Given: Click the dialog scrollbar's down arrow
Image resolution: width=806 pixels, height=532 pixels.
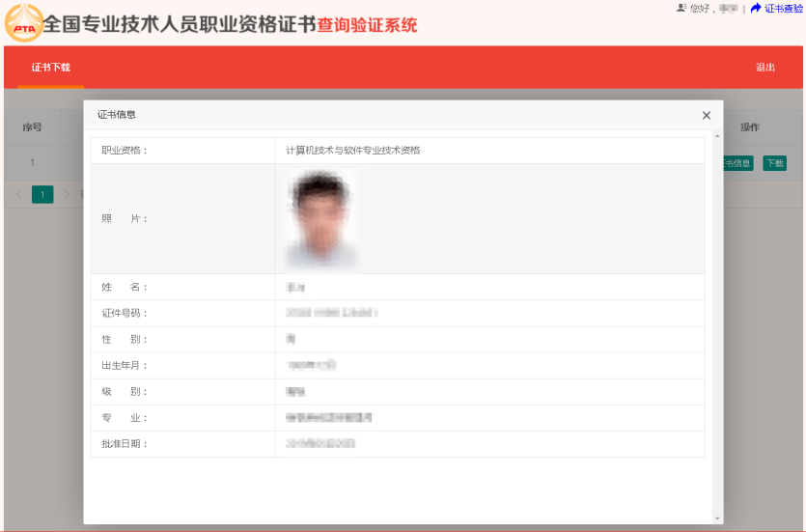Looking at the screenshot, I should pos(715,518).
